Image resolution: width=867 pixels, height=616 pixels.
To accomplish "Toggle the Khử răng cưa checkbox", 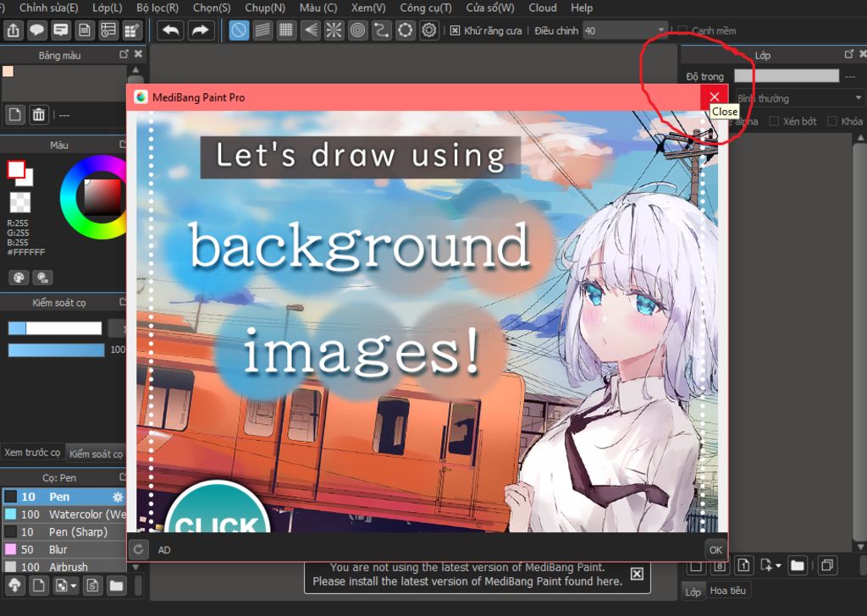I will click(455, 30).
